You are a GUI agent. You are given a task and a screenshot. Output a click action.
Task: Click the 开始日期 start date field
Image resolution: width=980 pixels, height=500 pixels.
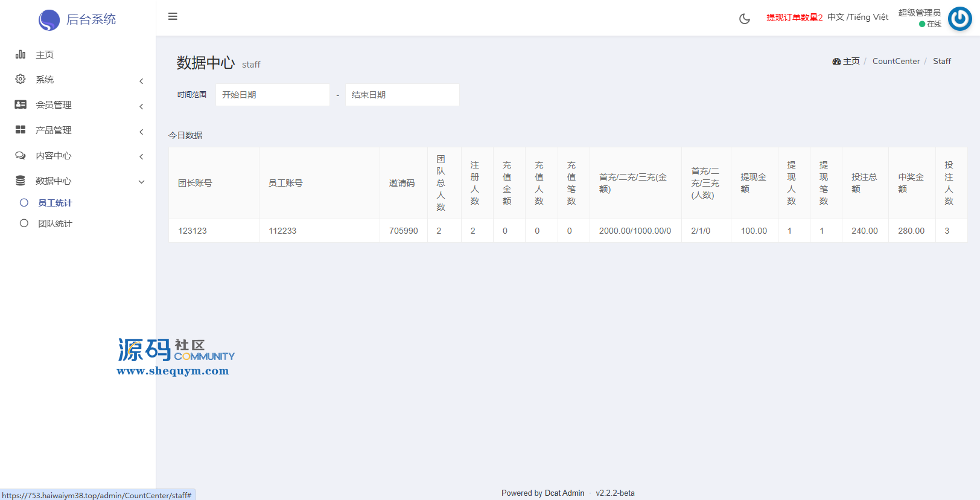point(273,95)
